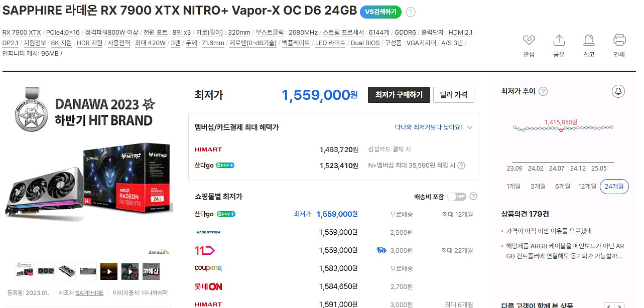This screenshot has height=308, width=644.
Task: Open HIMART logo in 멤버십 혜택가 box
Action: [x=208, y=149]
